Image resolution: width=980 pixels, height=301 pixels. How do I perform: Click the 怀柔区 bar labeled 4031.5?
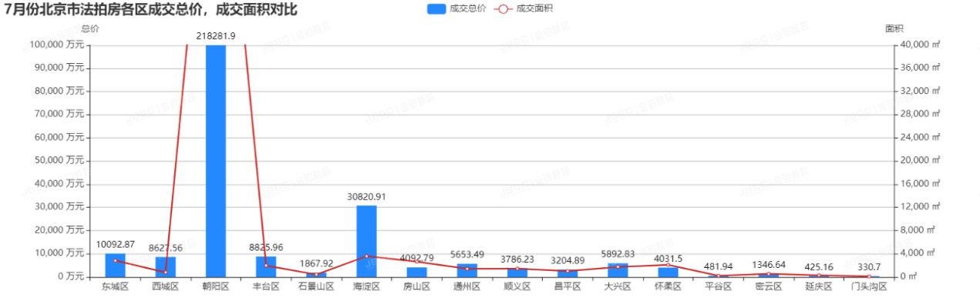pos(668,273)
